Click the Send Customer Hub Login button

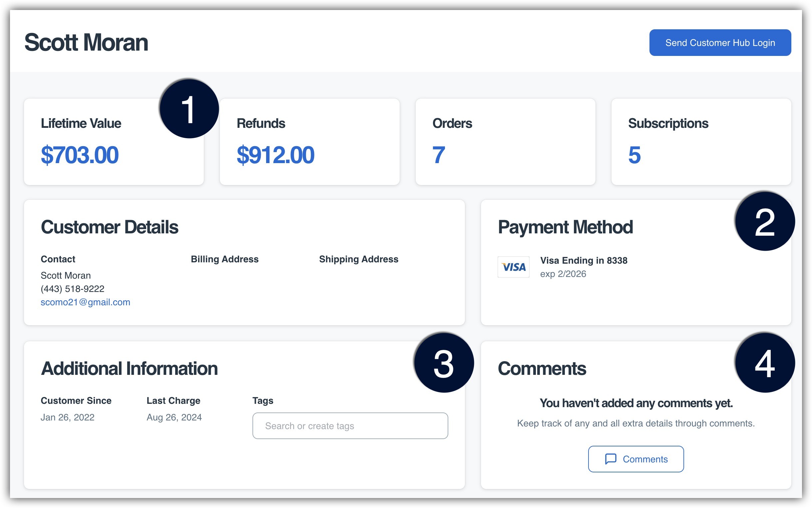pos(719,43)
